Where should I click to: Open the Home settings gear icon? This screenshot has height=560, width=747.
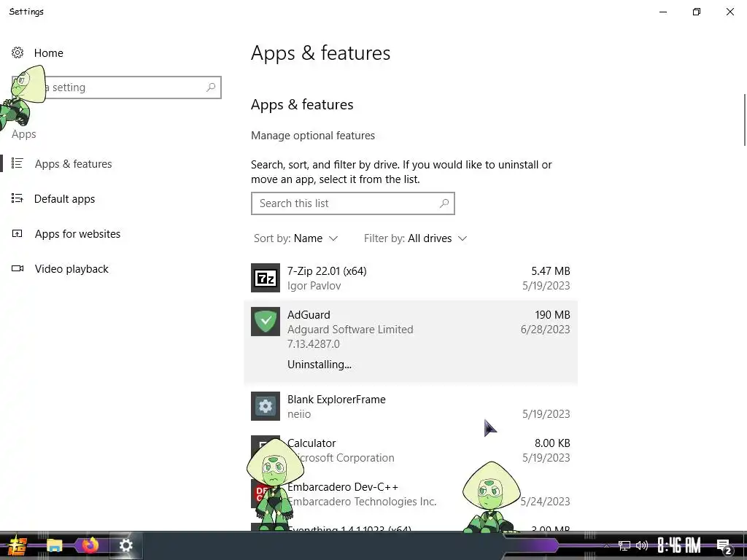(18, 52)
